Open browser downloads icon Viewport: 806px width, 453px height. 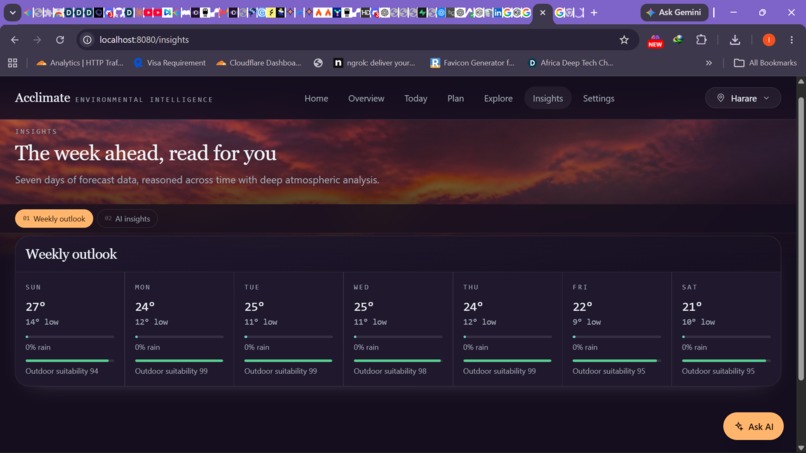(x=735, y=40)
